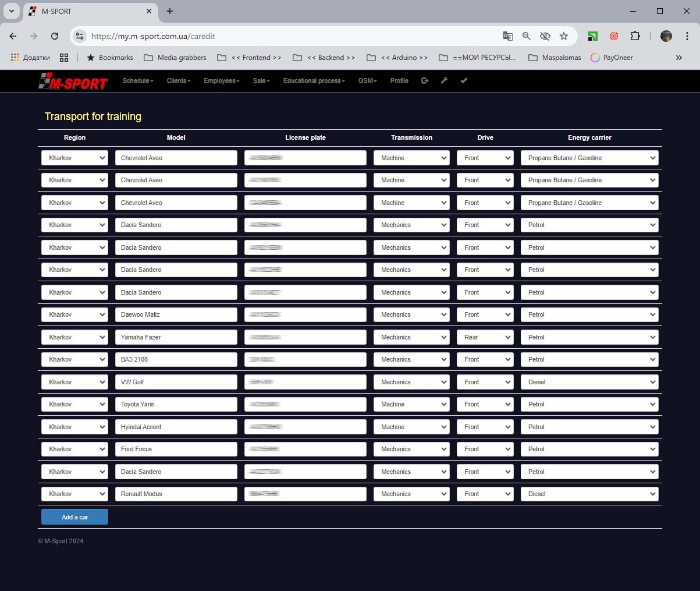Reload the page

(x=55, y=36)
